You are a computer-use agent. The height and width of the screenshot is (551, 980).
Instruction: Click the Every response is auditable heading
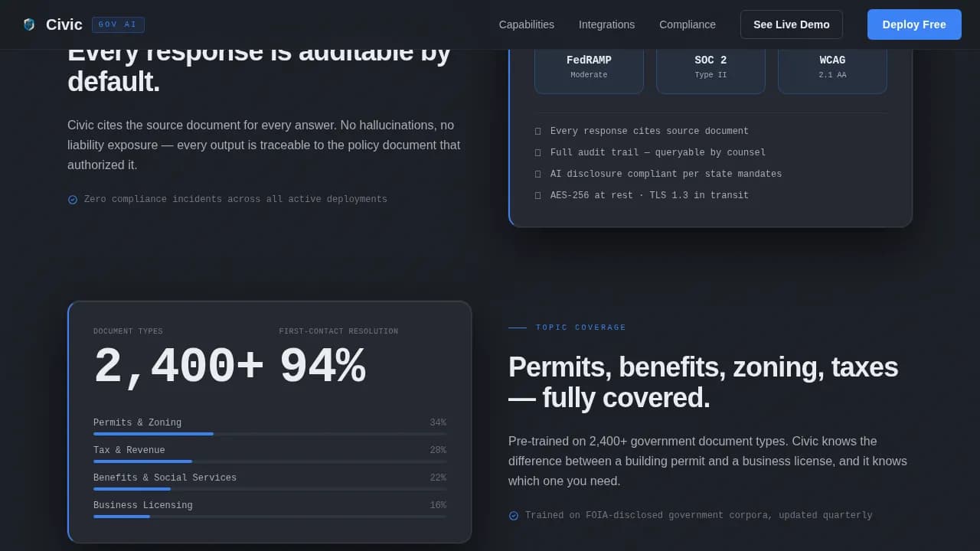coord(260,73)
